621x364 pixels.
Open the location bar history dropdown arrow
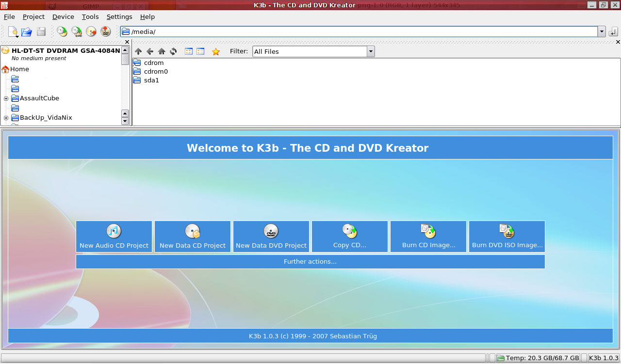tap(602, 32)
